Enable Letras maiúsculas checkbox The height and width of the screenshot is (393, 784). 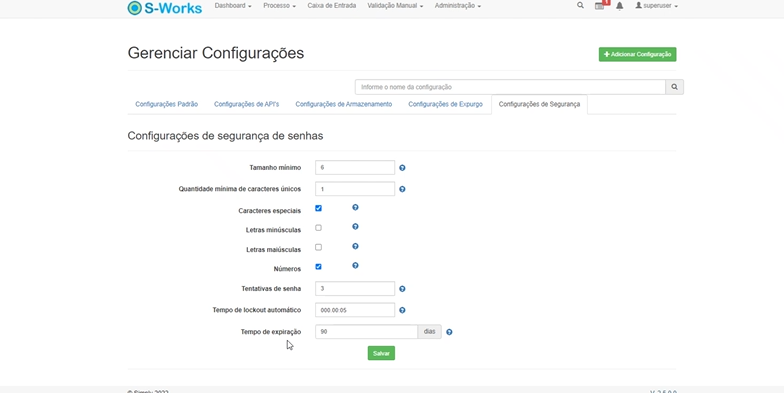point(318,247)
